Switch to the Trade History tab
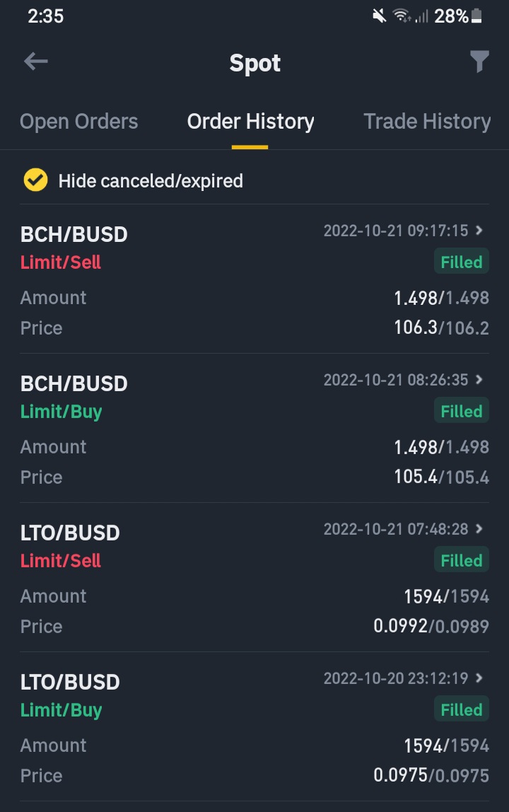 click(427, 122)
